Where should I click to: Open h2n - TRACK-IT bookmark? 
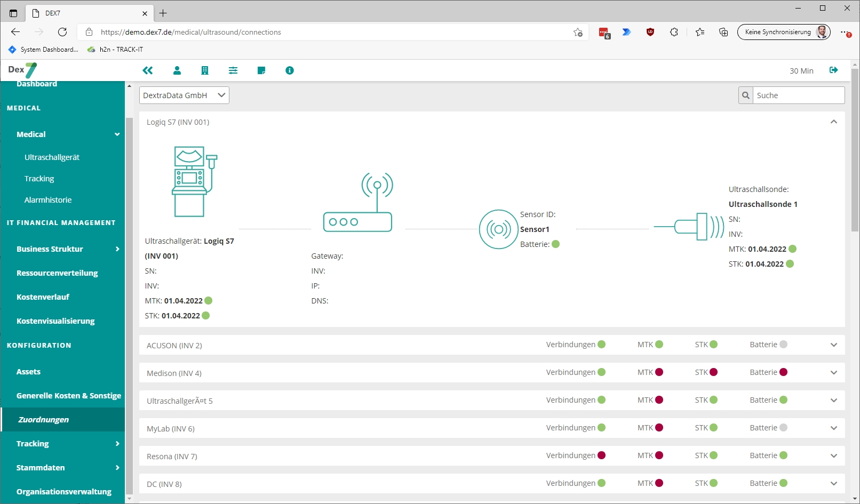click(115, 50)
